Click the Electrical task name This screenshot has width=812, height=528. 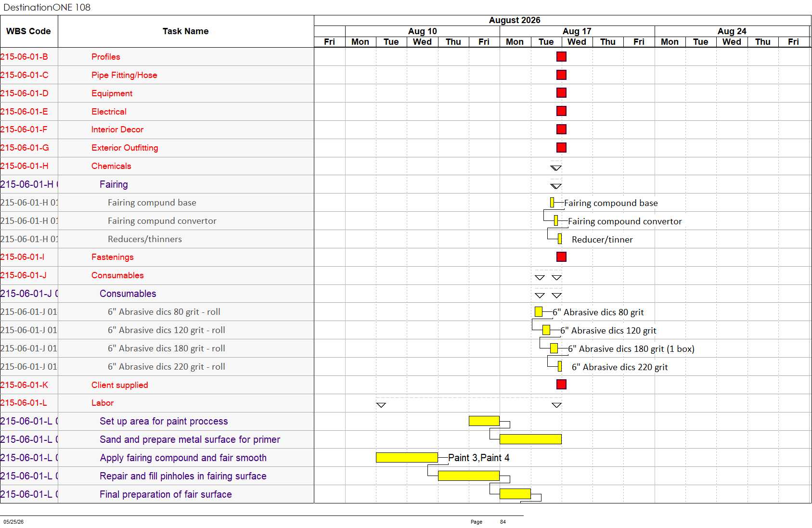point(109,112)
